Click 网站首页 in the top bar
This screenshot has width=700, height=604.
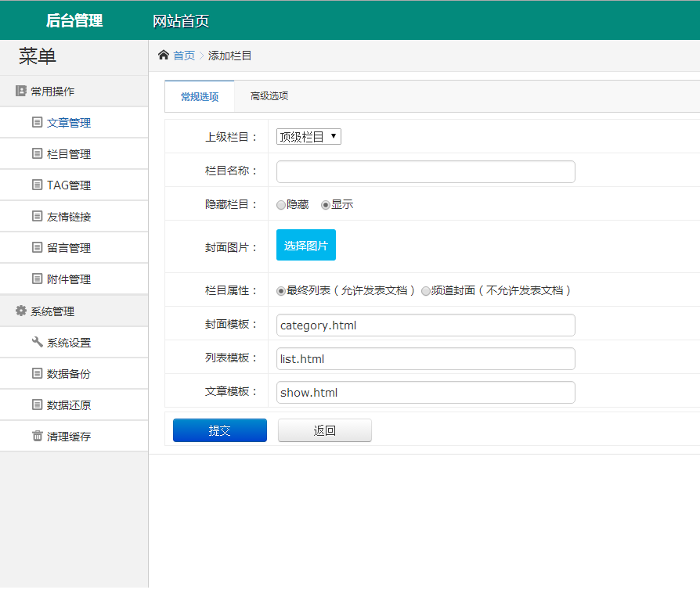tap(180, 20)
